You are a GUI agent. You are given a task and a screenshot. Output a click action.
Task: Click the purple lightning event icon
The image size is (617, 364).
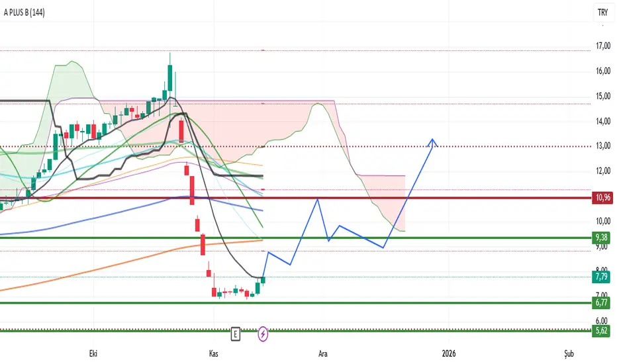(263, 334)
